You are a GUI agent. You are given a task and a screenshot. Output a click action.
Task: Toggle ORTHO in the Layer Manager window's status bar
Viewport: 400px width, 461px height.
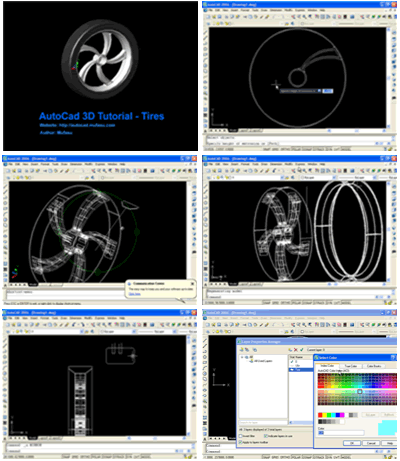pos(285,457)
